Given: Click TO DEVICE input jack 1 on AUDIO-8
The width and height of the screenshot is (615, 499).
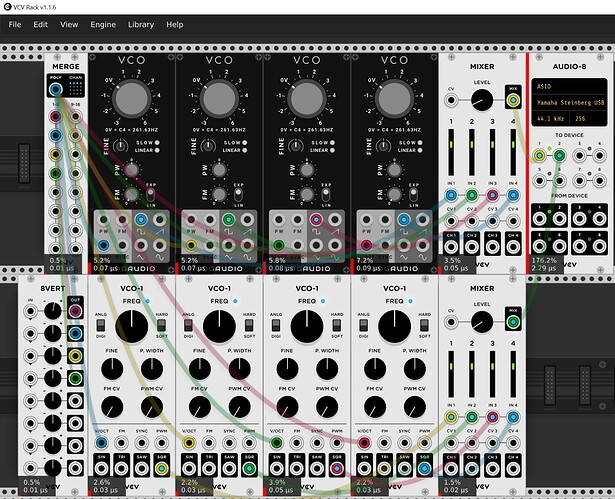Looking at the screenshot, I should pos(539,156).
